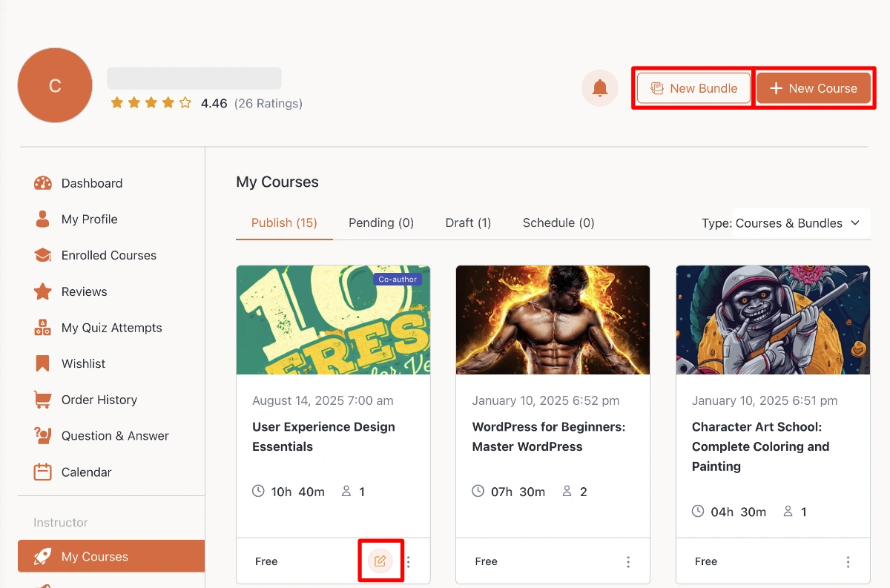
Task: Open the Dashboard from the sidebar
Action: (91, 183)
